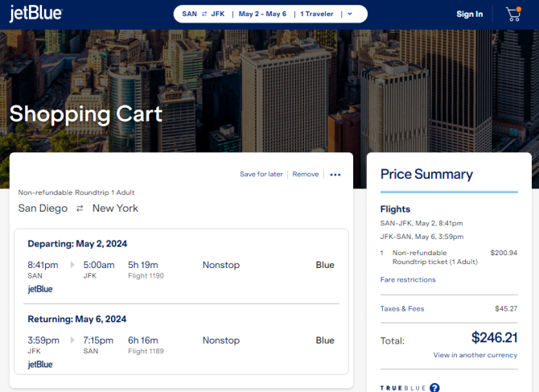Image resolution: width=539 pixels, height=392 pixels.
Task: Click the roundtrip arrows icon between SAN and JFK
Action: click(204, 14)
